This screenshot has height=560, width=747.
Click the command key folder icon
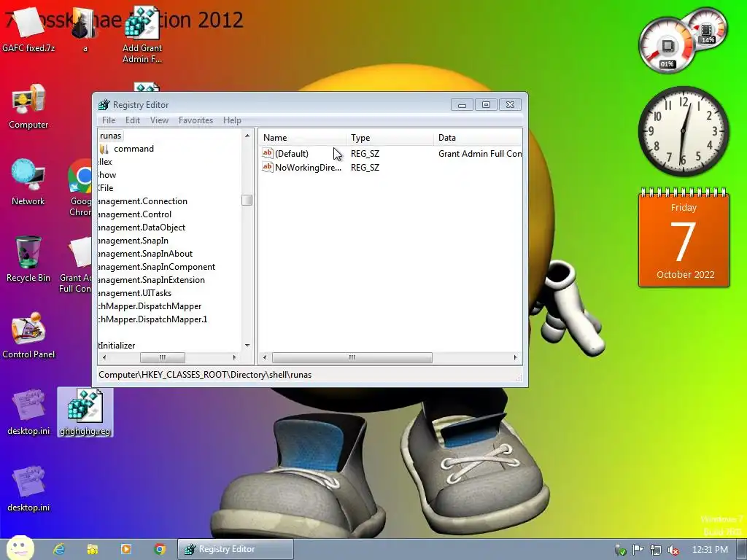tap(104, 149)
